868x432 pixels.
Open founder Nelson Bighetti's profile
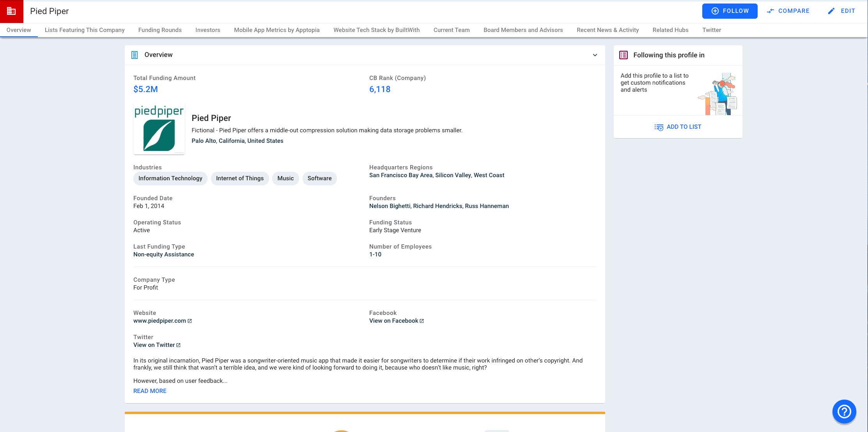tap(390, 206)
